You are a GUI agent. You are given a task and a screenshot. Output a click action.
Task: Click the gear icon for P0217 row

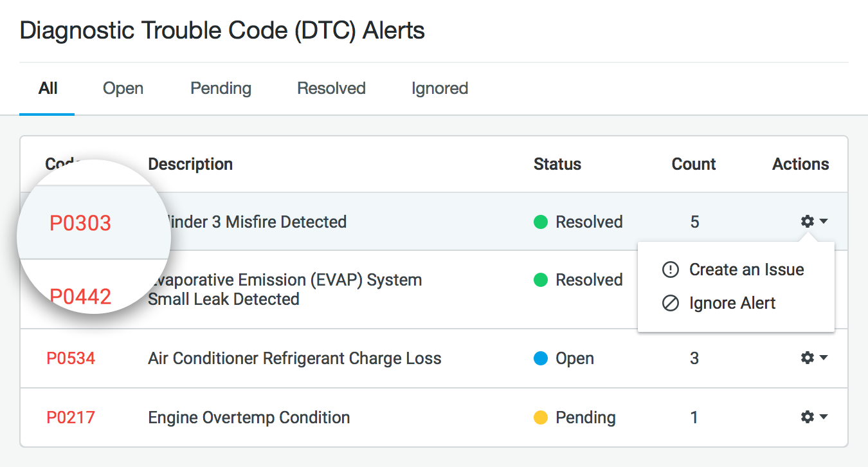[x=807, y=417]
